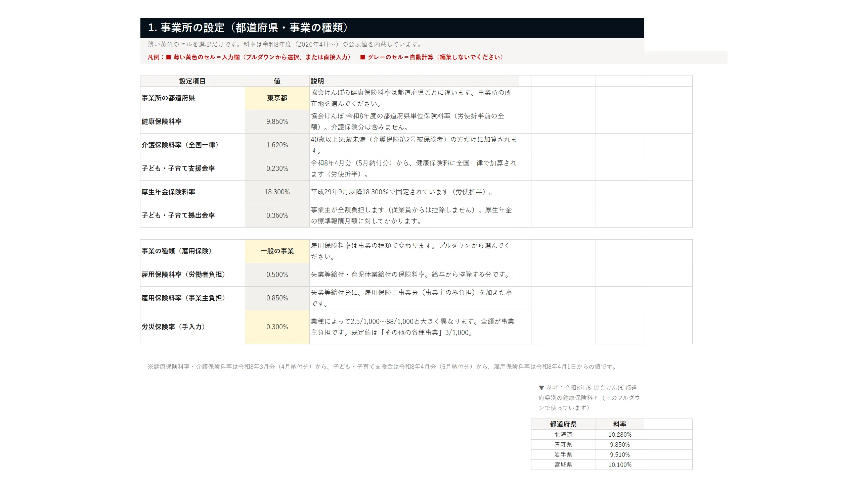Select the 9.850% 健康保険料率 value cell

pos(277,121)
